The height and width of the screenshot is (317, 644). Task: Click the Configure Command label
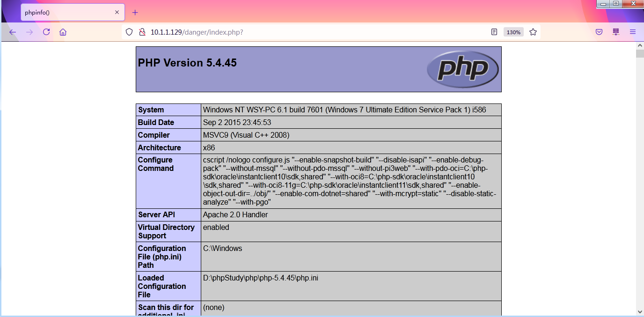click(156, 164)
